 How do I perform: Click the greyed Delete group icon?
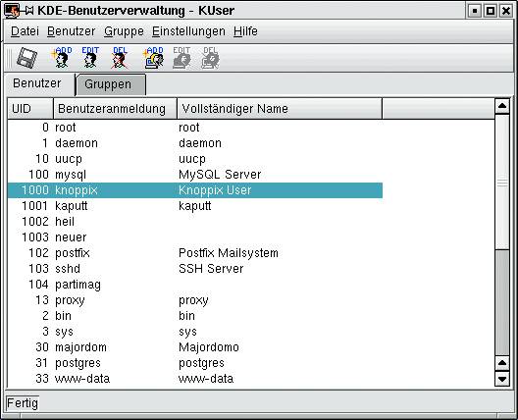click(x=210, y=58)
